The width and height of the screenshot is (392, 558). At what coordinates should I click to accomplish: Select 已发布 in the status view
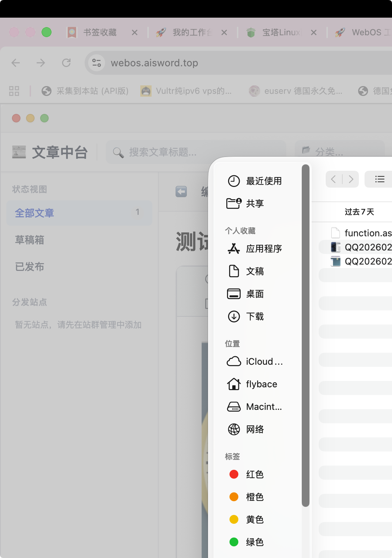[30, 267]
